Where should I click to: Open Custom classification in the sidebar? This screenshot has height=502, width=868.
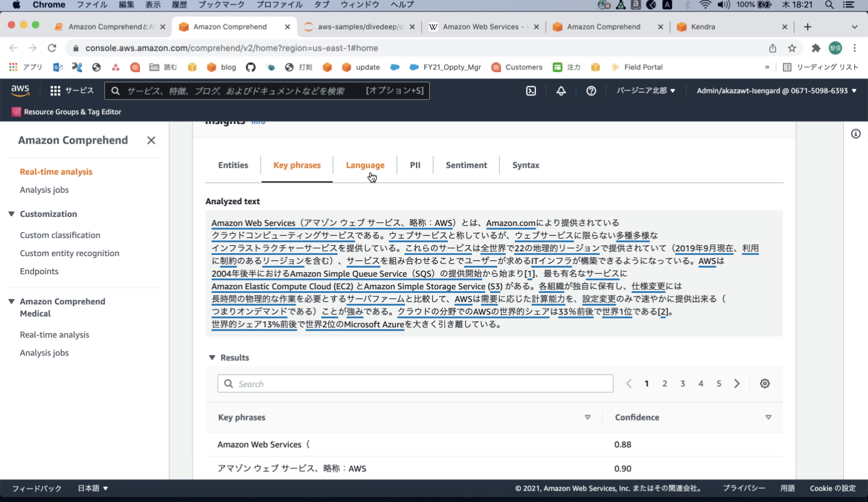60,235
